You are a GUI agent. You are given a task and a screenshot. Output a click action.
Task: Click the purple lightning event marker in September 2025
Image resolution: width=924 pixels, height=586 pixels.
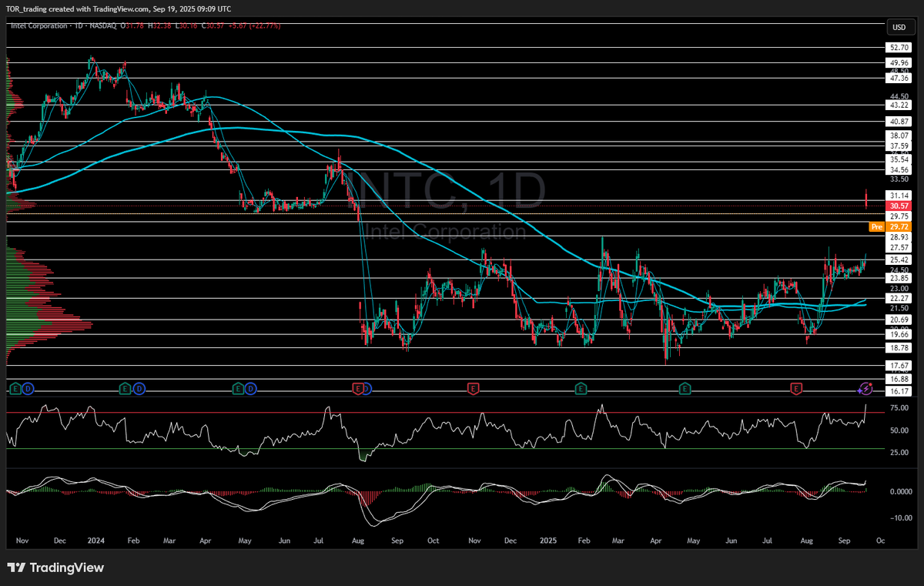865,389
